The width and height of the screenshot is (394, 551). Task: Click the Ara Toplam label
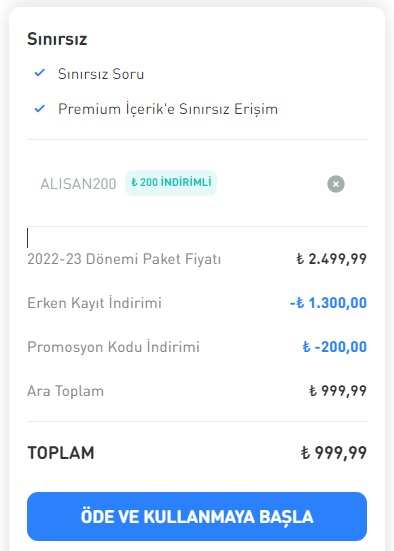pyautogui.click(x=65, y=391)
